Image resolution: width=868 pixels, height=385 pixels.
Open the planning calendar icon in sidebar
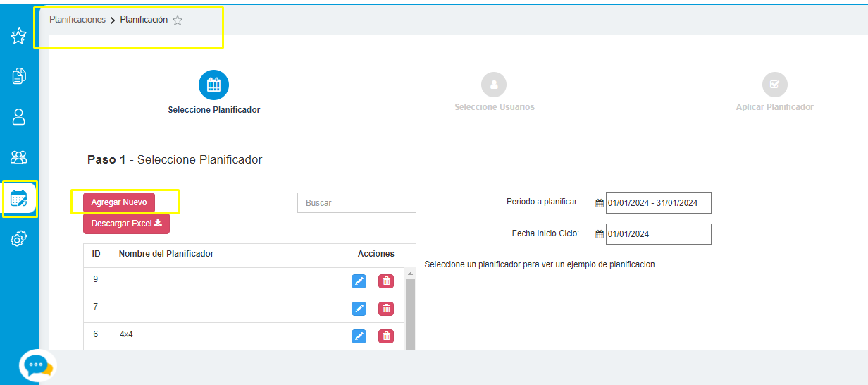coord(19,199)
